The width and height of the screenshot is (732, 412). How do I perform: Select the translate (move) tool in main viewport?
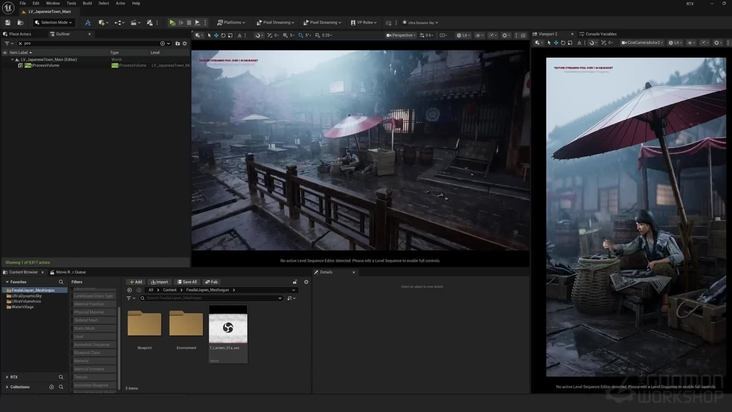click(216, 35)
